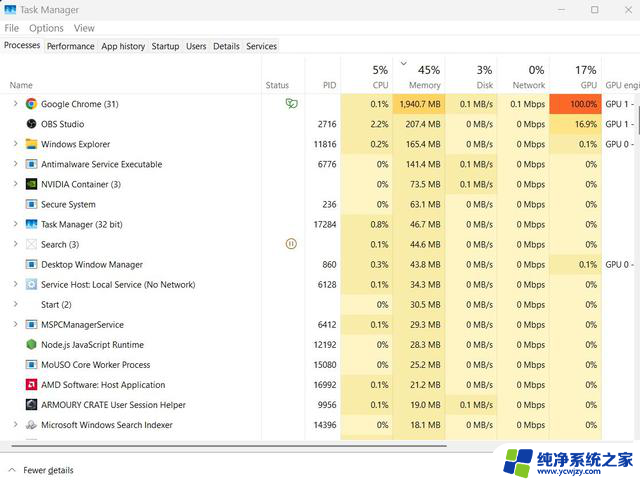Expand the Search (3) process group

coord(15,244)
